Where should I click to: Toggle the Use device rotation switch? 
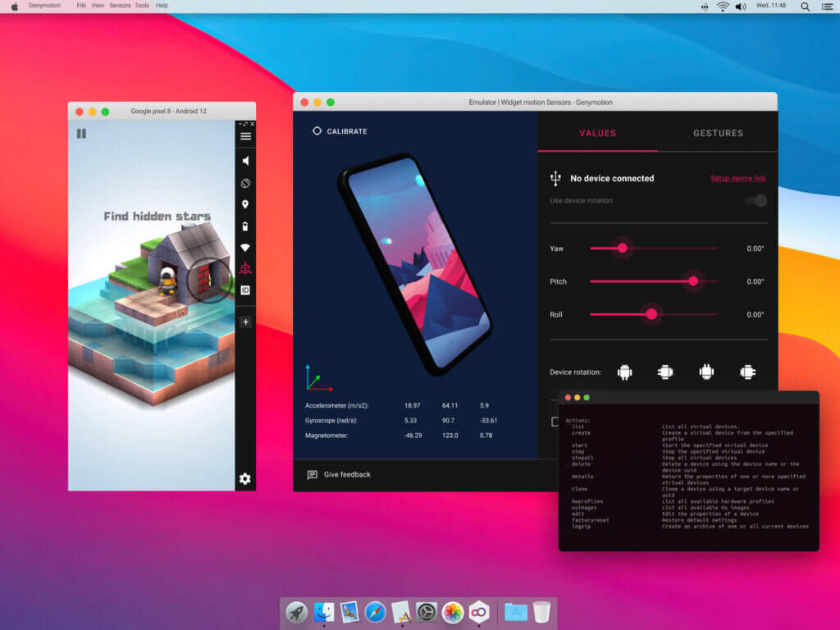756,201
